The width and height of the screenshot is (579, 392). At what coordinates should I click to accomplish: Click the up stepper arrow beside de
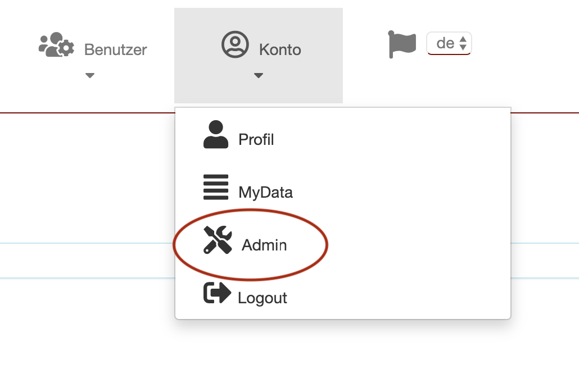(x=464, y=40)
